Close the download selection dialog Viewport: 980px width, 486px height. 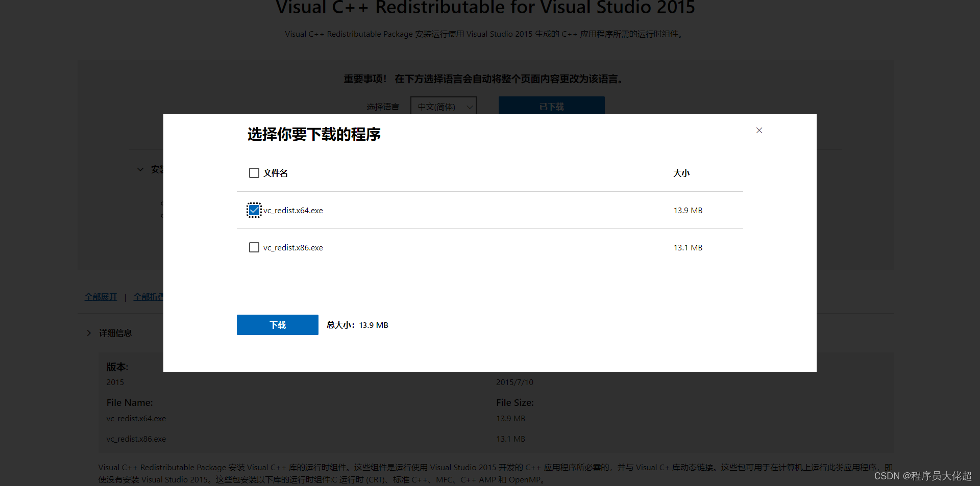click(x=759, y=131)
